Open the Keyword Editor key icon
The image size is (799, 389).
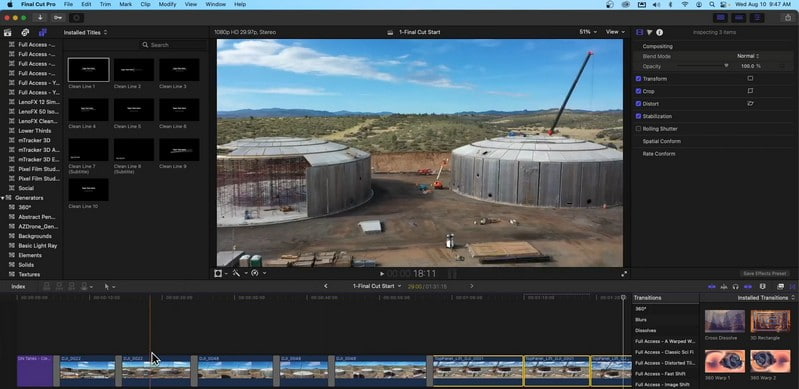coord(58,18)
